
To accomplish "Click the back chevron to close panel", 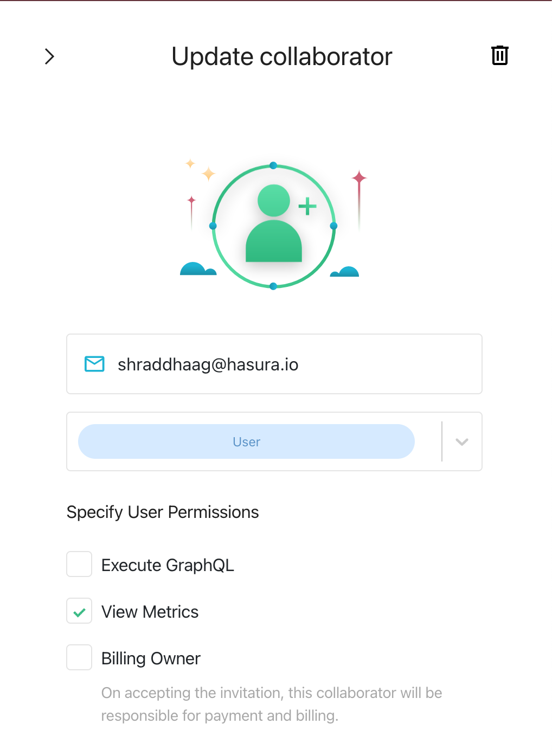I will (x=49, y=56).
